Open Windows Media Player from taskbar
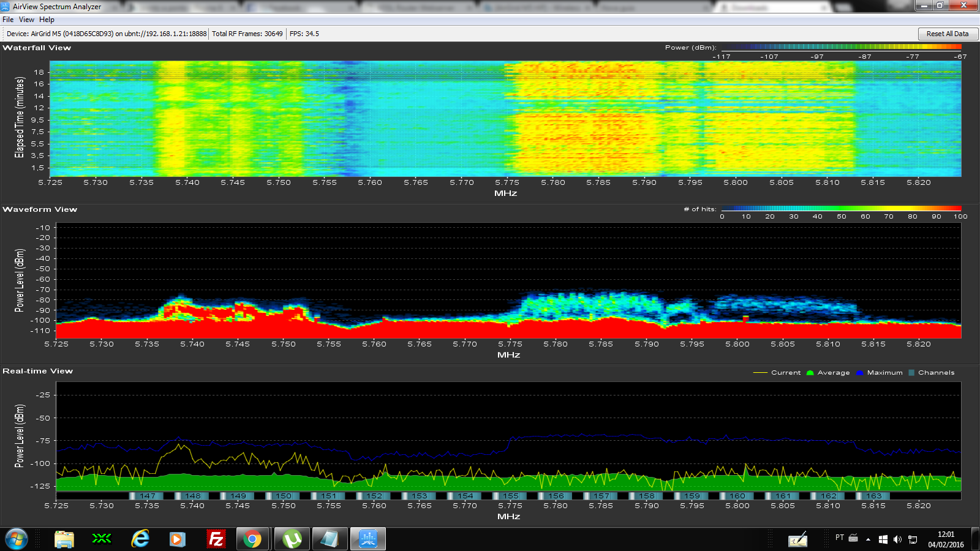 click(177, 539)
